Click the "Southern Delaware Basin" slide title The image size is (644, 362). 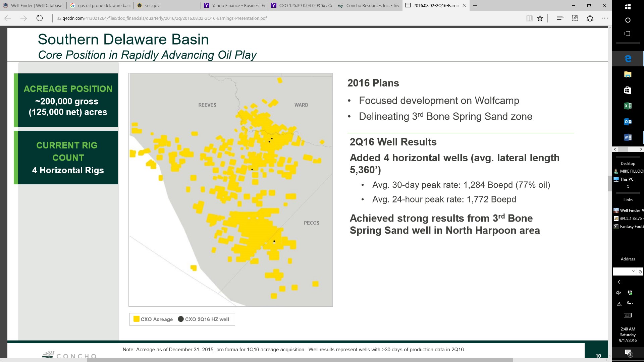pos(123,39)
